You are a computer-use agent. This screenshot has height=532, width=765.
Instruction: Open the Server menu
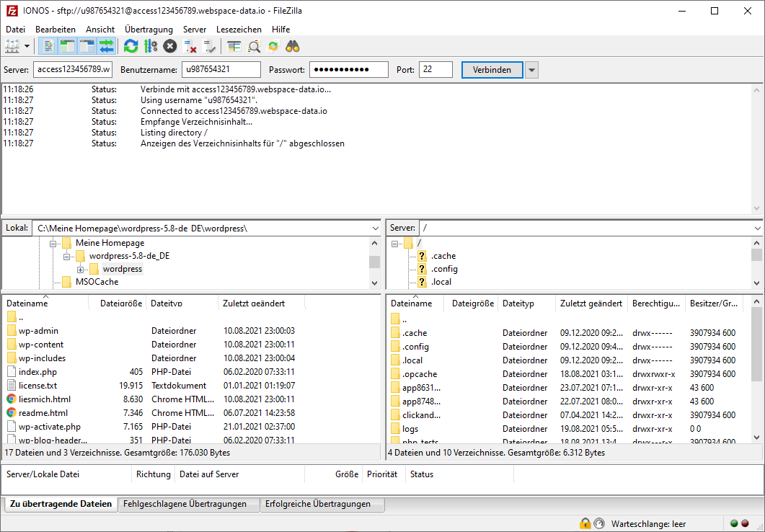pyautogui.click(x=195, y=30)
